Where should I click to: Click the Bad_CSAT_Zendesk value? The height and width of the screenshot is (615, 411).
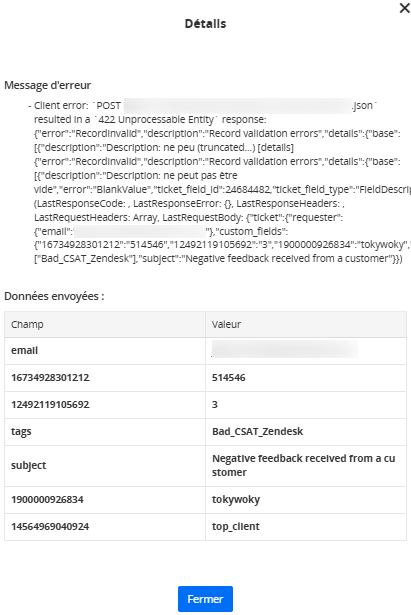[x=258, y=431]
